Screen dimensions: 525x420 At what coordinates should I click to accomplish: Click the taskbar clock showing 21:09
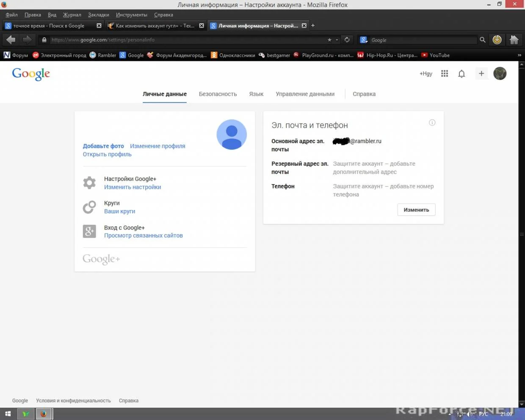click(506, 414)
